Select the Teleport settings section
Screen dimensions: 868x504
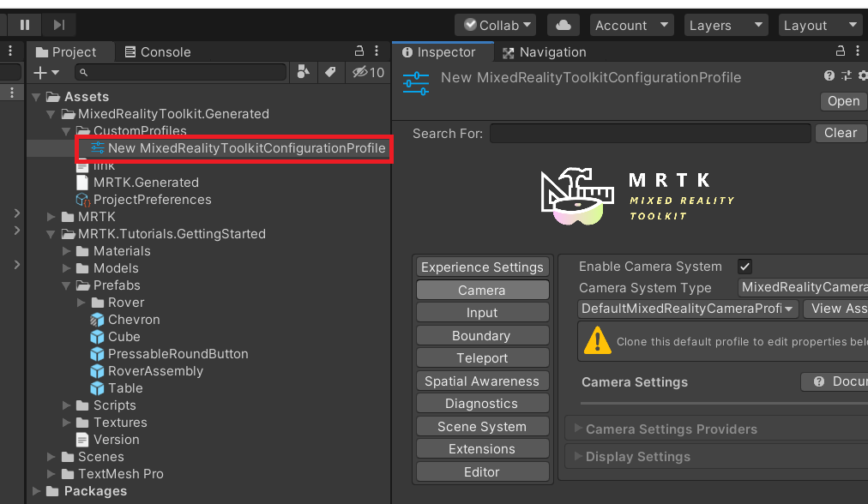pyautogui.click(x=482, y=358)
